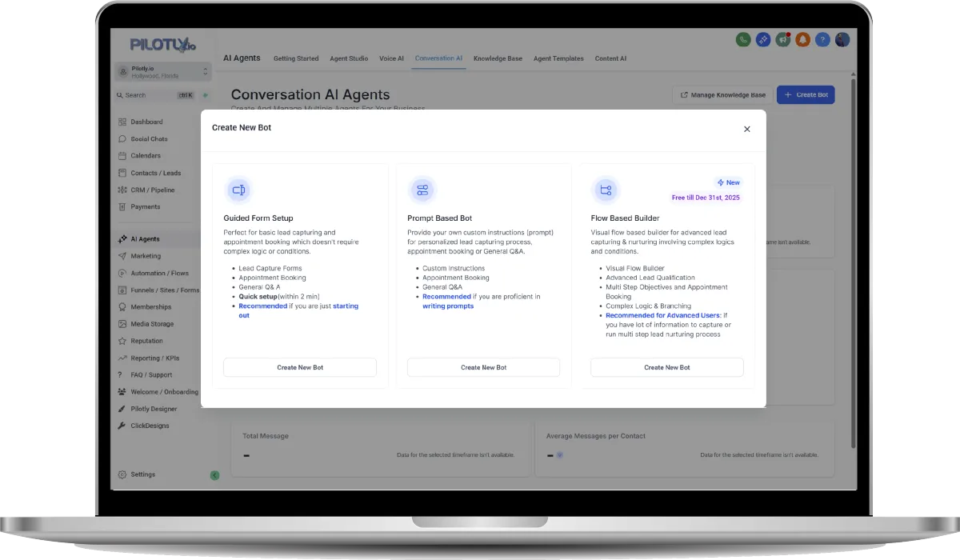Viewport: 960px width, 560px height.
Task: Open Memberships in the sidebar
Action: [x=150, y=307]
